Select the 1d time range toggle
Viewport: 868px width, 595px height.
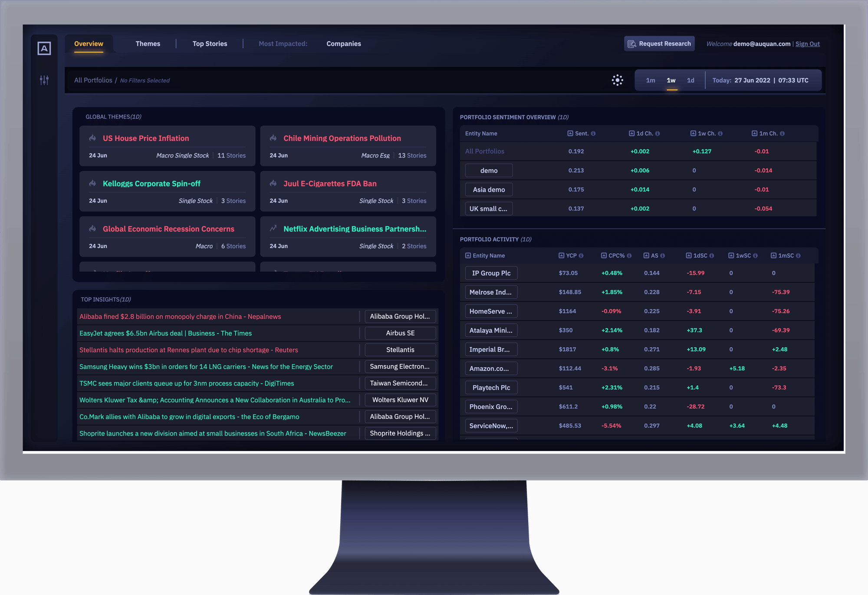[x=690, y=80]
